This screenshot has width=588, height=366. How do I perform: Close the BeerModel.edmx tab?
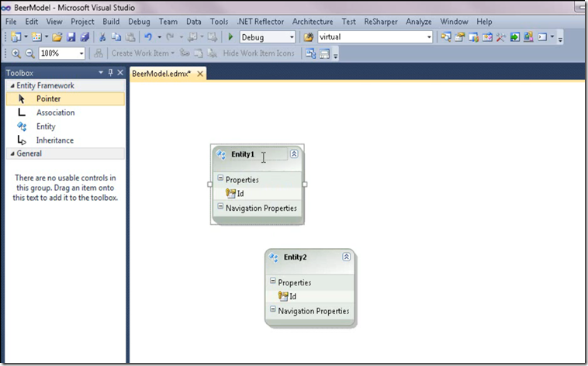pyautogui.click(x=200, y=74)
